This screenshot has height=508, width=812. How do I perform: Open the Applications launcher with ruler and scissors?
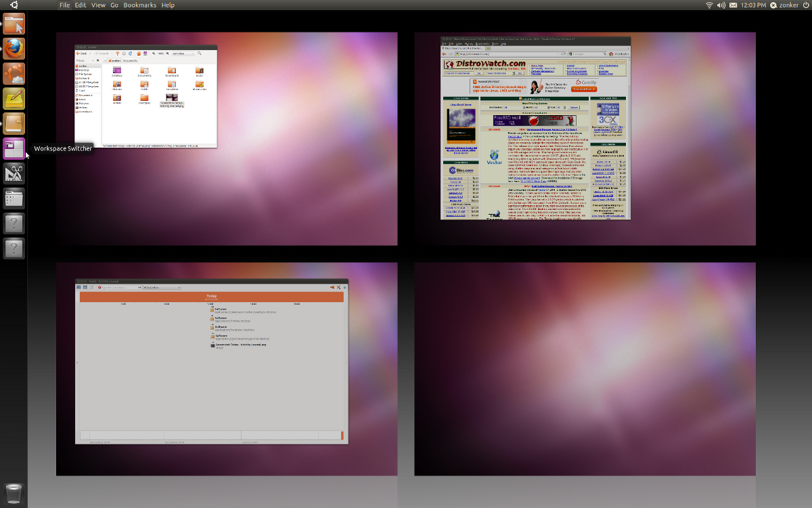[x=14, y=174]
